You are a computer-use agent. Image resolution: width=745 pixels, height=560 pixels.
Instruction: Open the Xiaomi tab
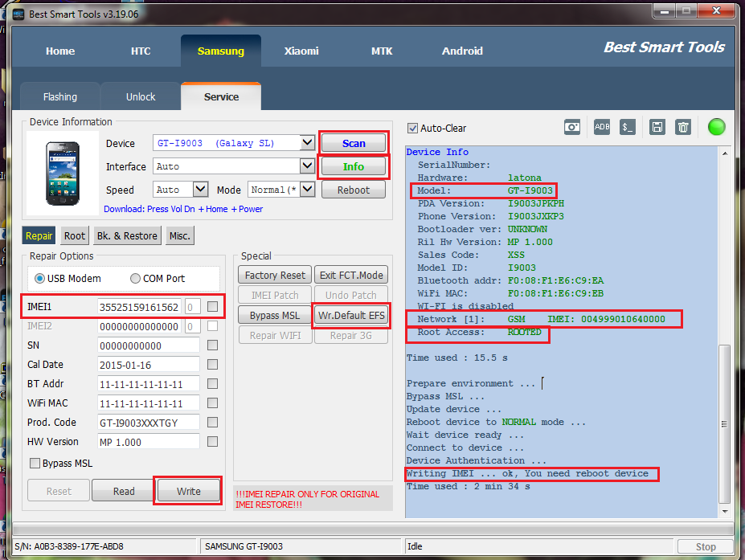tap(301, 51)
